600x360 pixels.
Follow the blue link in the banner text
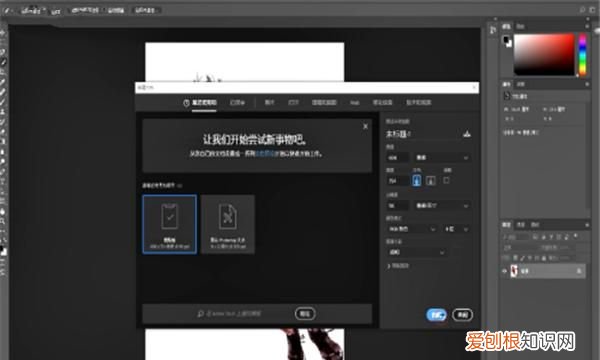(264, 154)
